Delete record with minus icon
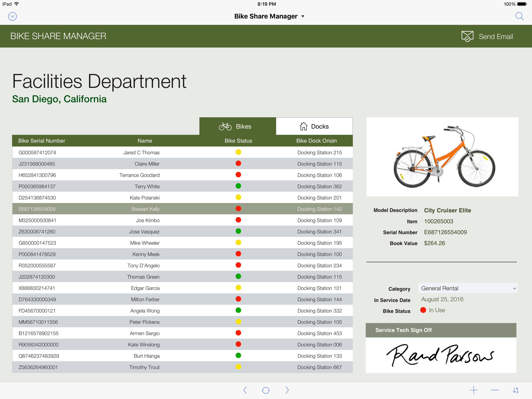 coord(494,390)
